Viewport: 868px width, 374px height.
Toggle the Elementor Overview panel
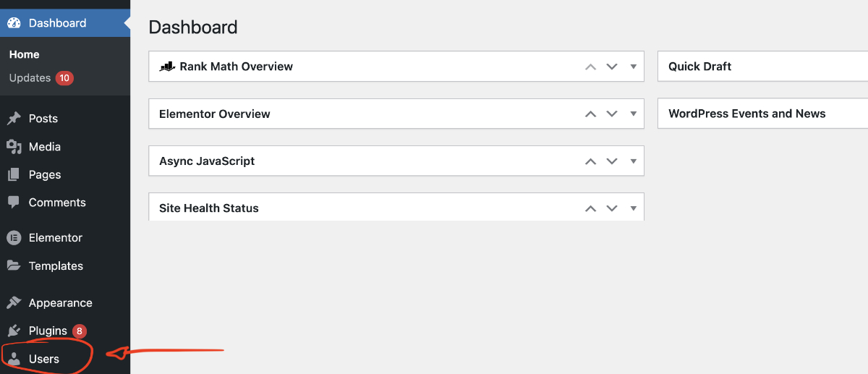pyautogui.click(x=633, y=114)
